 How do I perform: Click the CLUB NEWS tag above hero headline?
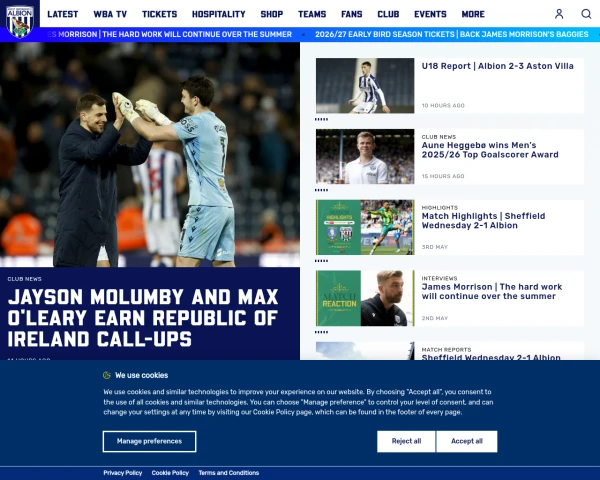click(24, 279)
